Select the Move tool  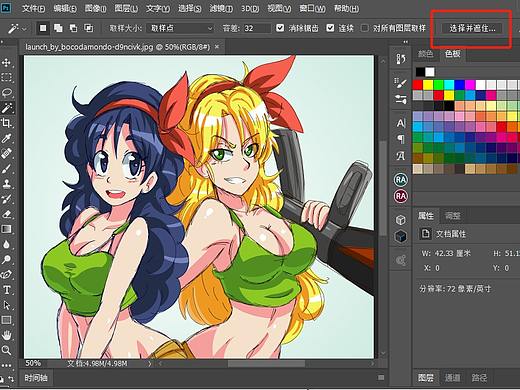coord(7,62)
